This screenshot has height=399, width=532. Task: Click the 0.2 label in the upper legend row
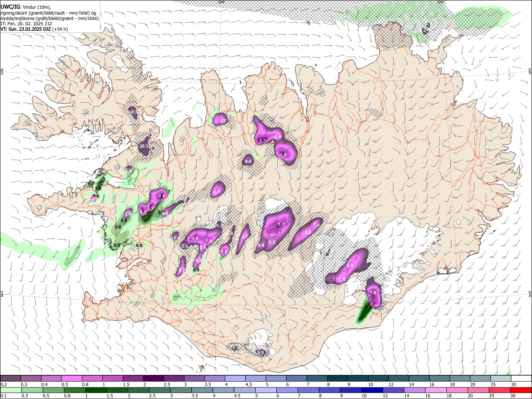[4, 384]
